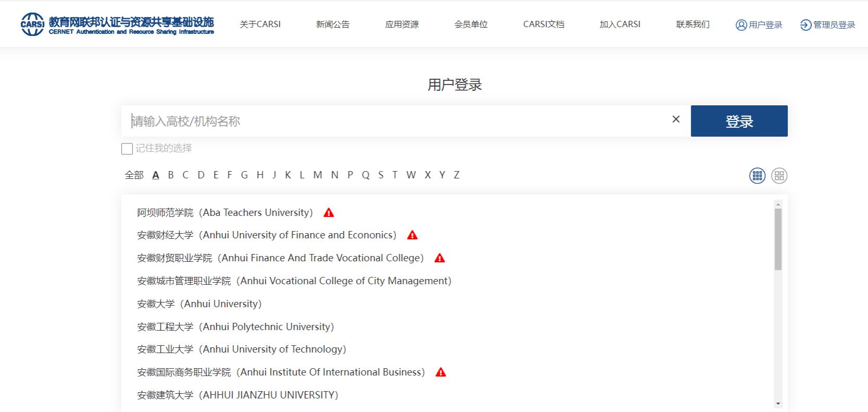The height and width of the screenshot is (412, 868).
Task: Filter institutions by letter B
Action: coord(170,175)
